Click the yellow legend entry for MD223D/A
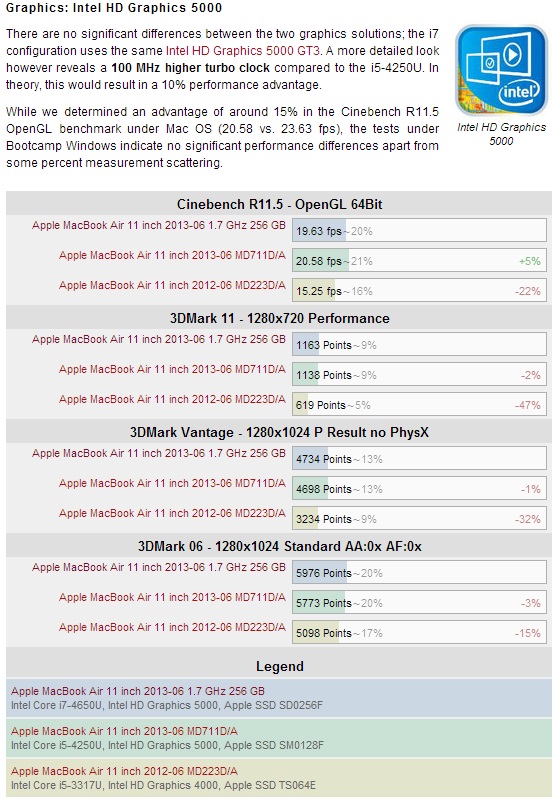Viewport: 552px width, 801px height. click(x=279, y=778)
